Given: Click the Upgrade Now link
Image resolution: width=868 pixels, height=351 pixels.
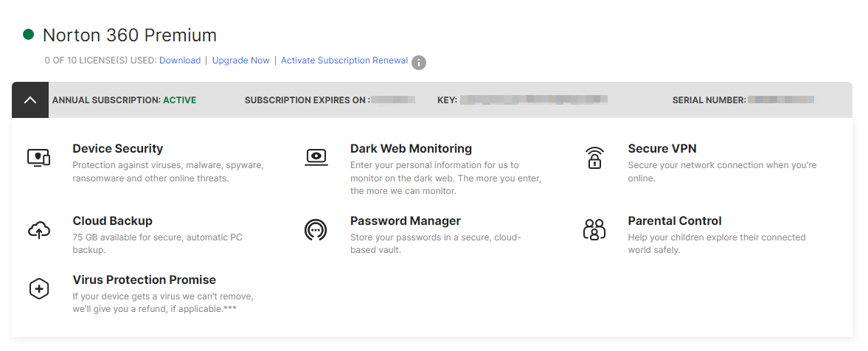Looking at the screenshot, I should pyautogui.click(x=240, y=60).
